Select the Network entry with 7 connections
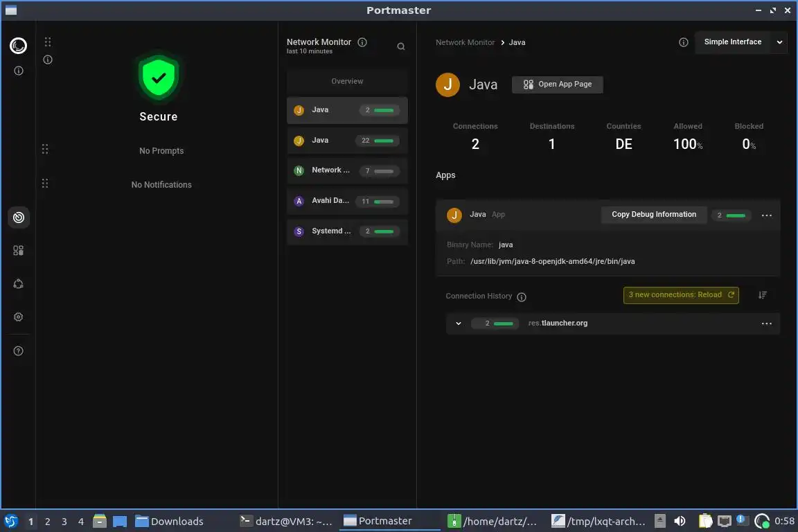 coord(347,170)
